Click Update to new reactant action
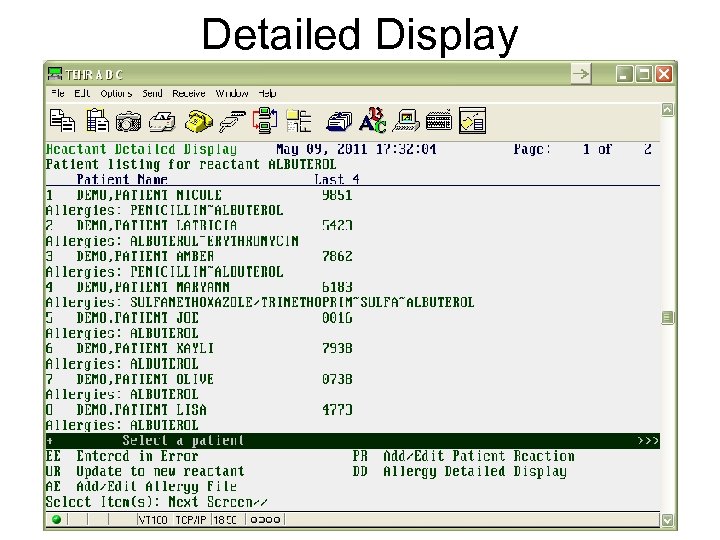This screenshot has height=540, width=720. 145,471
